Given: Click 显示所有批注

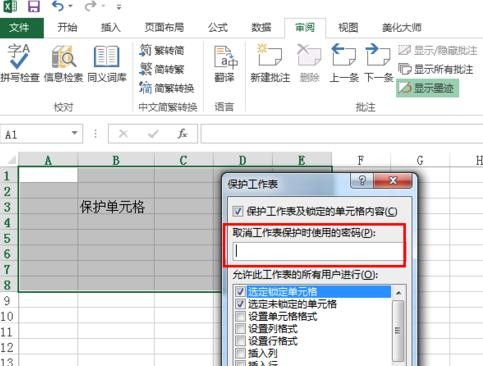Looking at the screenshot, I should 436,69.
